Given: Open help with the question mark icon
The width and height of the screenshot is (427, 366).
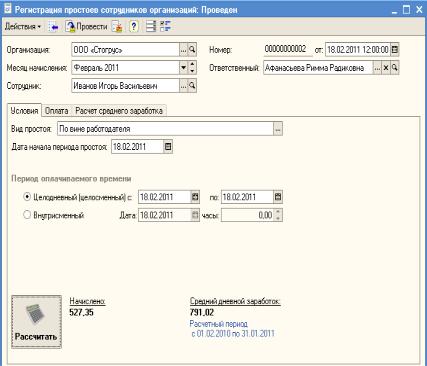Looking at the screenshot, I should (134, 27).
